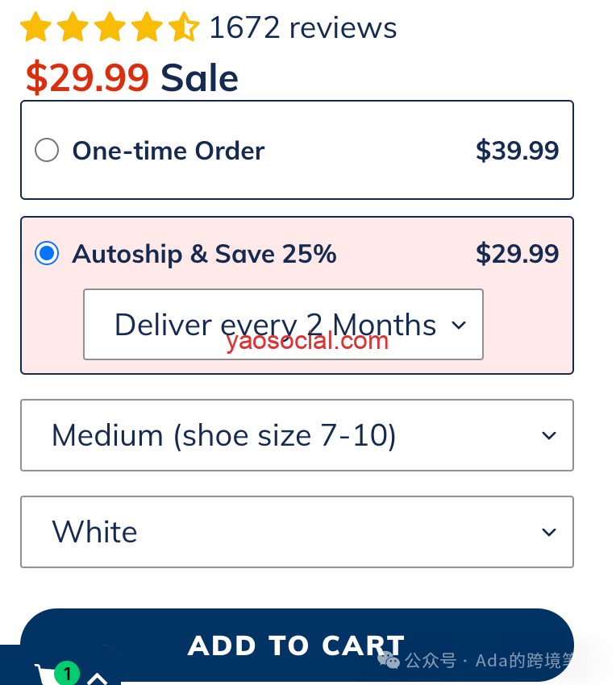Click the green cart count badge
The width and height of the screenshot is (616, 685).
click(66, 673)
